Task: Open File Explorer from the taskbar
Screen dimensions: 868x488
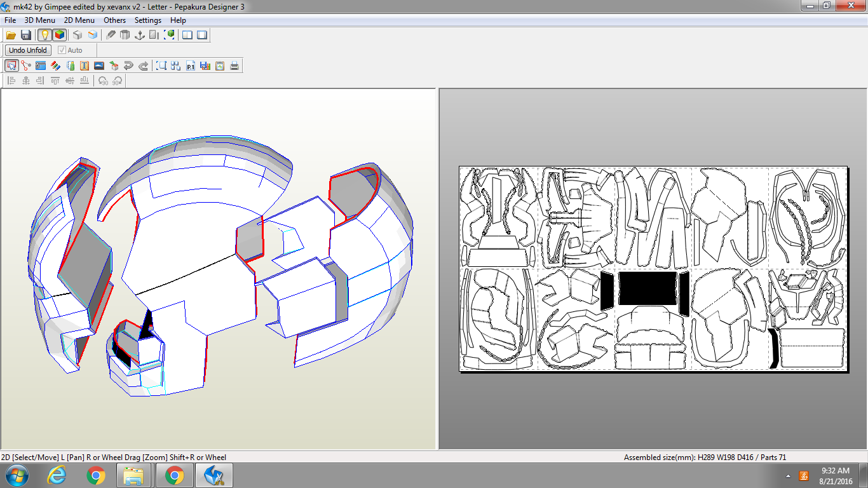Action: [133, 475]
